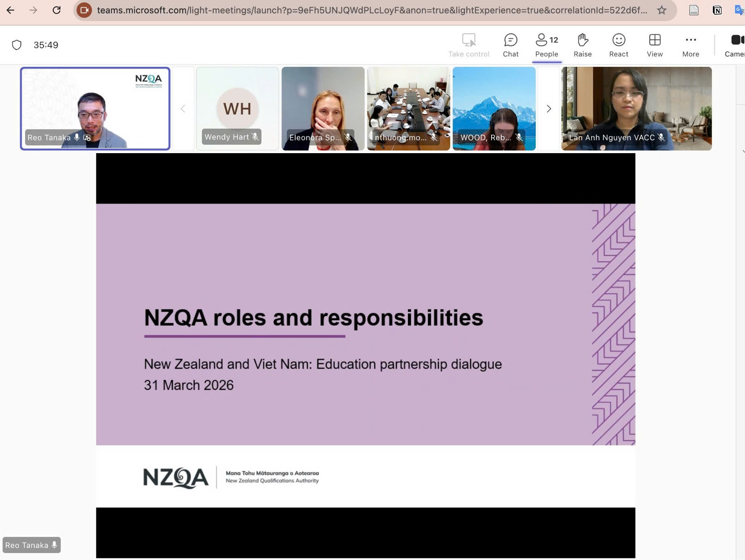Bookmark this page with star icon
Viewport: 745px width, 560px height.
pos(661,10)
